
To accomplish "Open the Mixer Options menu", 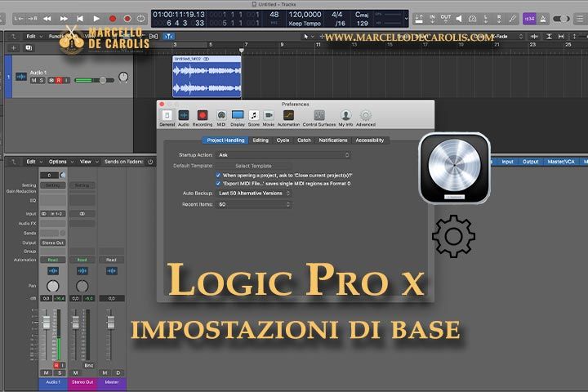I will [x=60, y=162].
